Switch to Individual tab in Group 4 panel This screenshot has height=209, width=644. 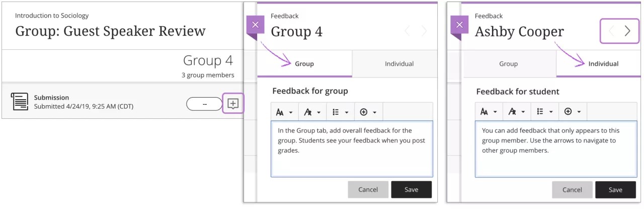point(399,64)
